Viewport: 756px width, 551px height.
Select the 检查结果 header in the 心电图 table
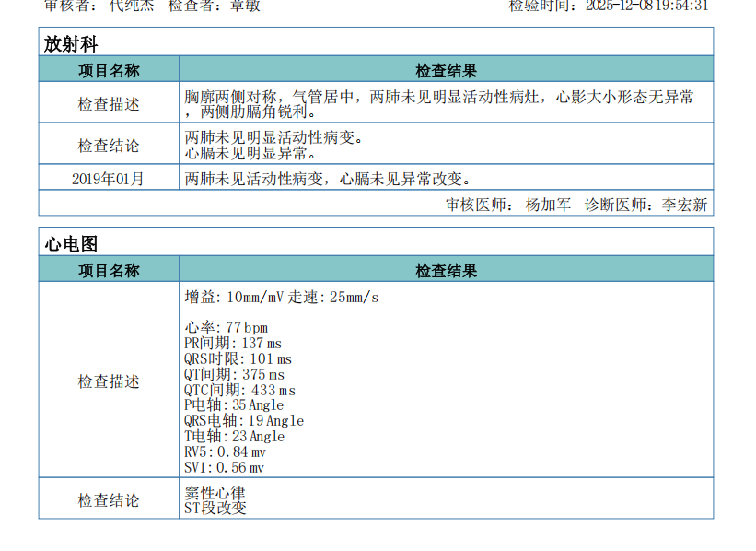(x=446, y=270)
